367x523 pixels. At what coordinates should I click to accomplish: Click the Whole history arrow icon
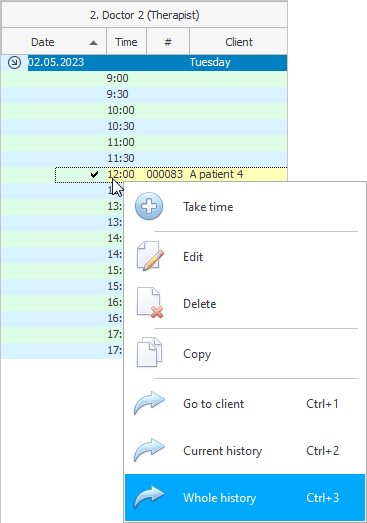(x=149, y=497)
